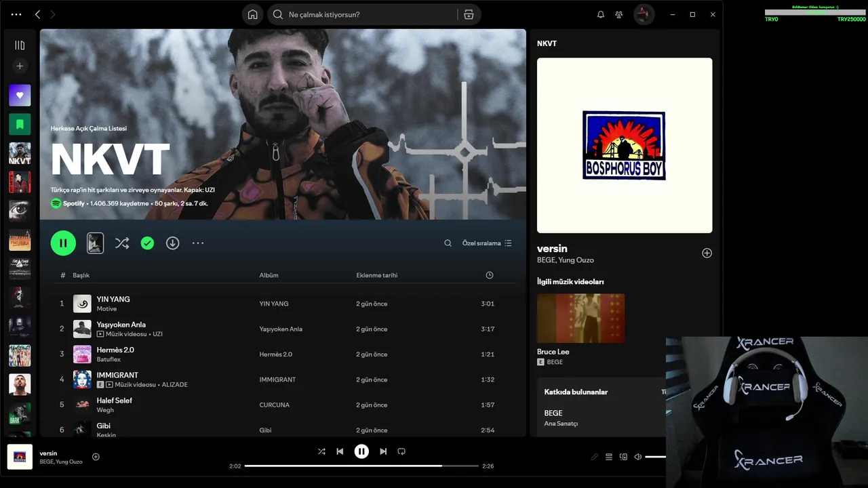The width and height of the screenshot is (868, 488).
Task: Open the CURCUNA album link
Action: [274, 405]
